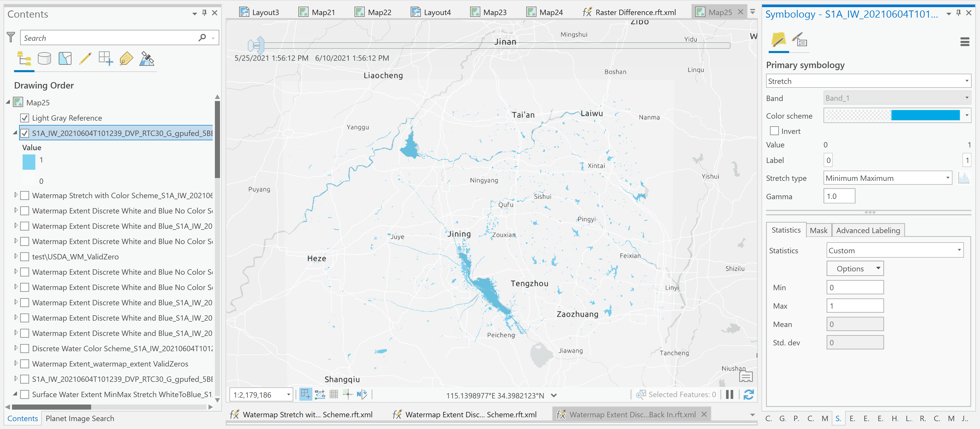Image resolution: width=980 pixels, height=429 pixels.
Task: Click the map refresh icon
Action: pyautogui.click(x=748, y=395)
